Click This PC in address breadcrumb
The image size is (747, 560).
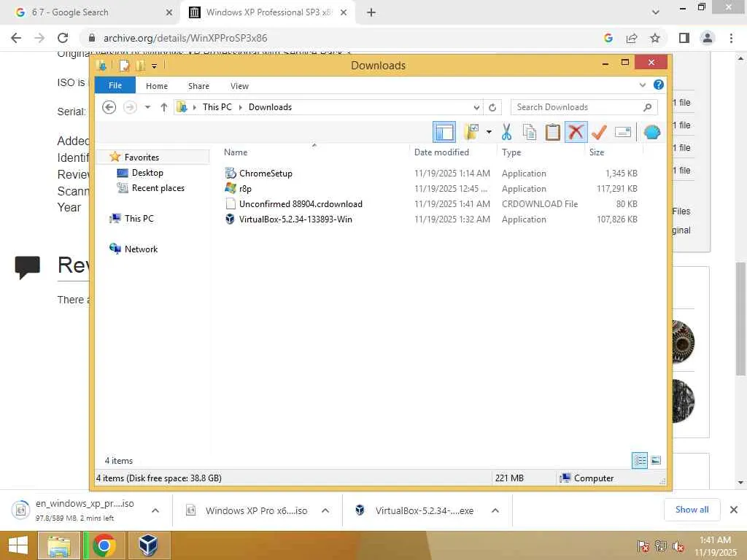(217, 107)
